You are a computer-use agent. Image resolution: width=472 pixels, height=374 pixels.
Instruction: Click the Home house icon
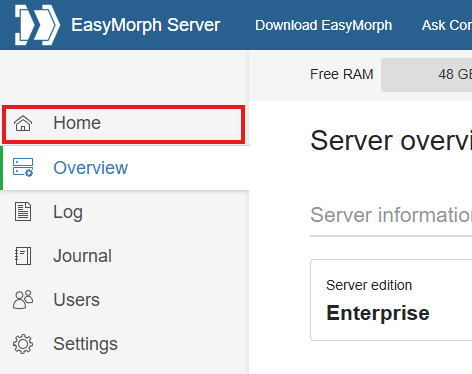click(x=23, y=123)
